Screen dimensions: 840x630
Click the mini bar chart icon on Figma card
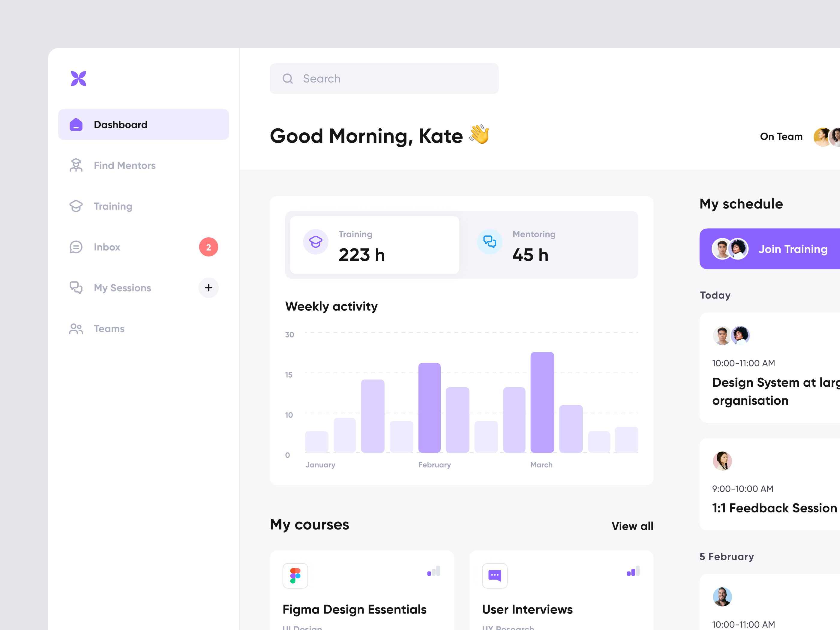(434, 571)
